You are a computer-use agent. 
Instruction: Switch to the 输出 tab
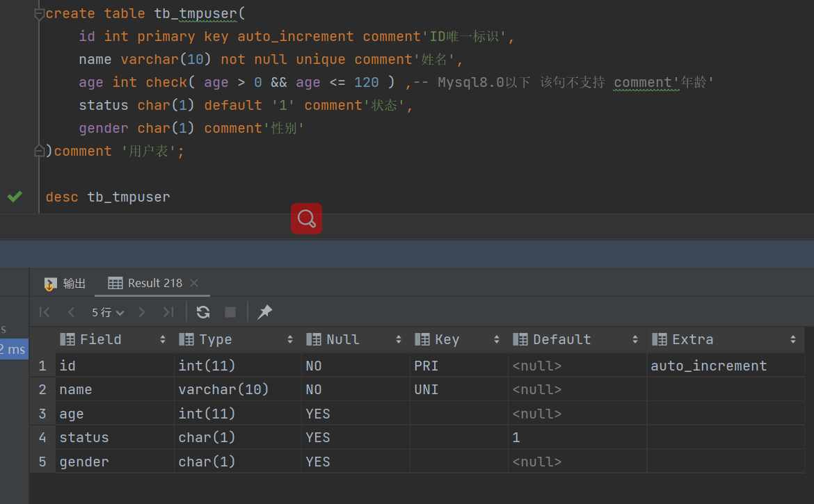click(65, 283)
